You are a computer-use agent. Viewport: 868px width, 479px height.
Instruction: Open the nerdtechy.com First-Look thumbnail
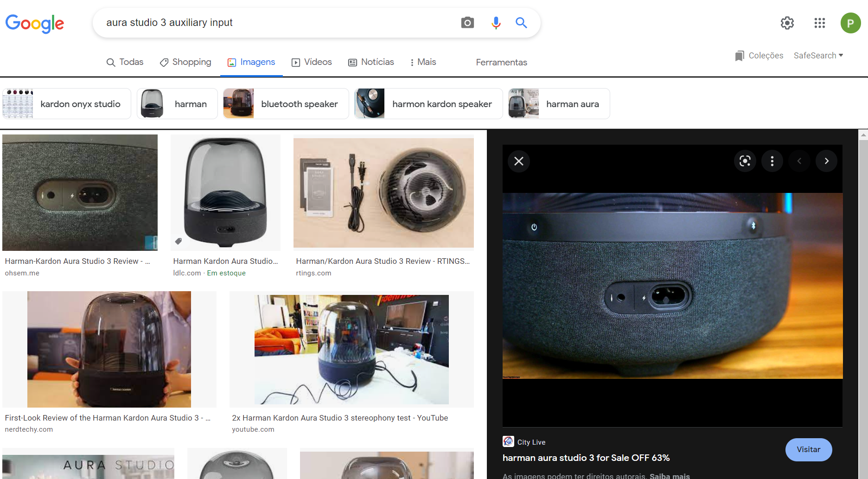(x=109, y=349)
